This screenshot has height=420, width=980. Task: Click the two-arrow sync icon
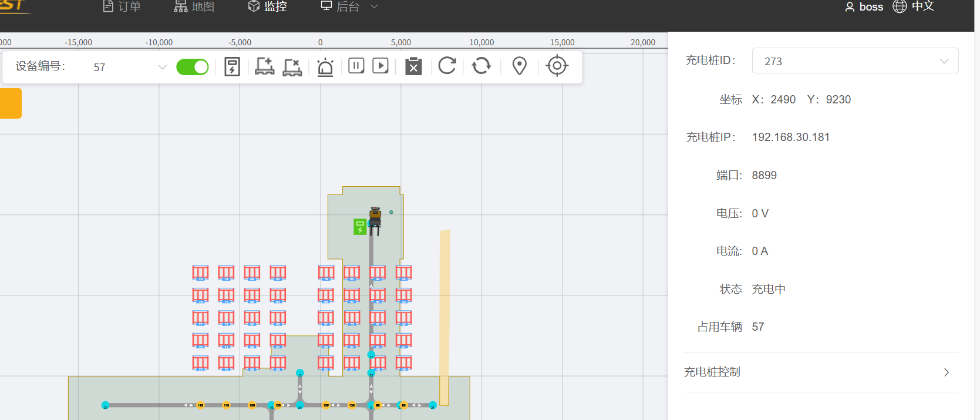(x=481, y=66)
